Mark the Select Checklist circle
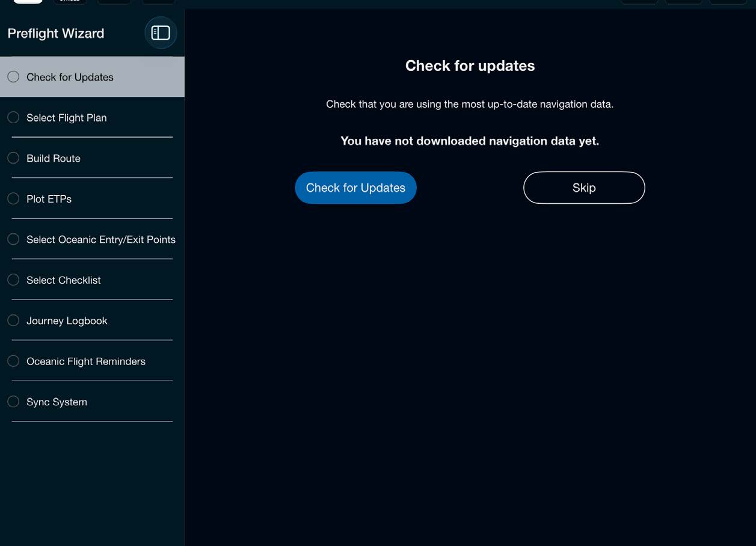The image size is (756, 546). pyautogui.click(x=13, y=280)
